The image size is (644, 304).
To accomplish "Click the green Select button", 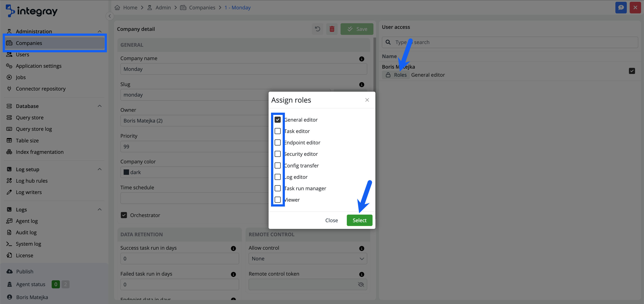I will (359, 220).
